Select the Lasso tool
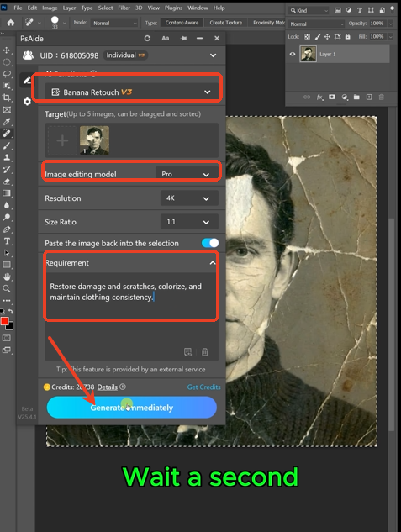Image resolution: width=401 pixels, height=532 pixels. point(7,74)
